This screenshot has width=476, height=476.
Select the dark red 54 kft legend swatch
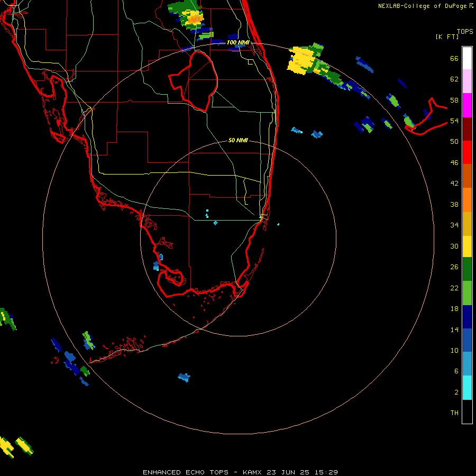(x=467, y=130)
